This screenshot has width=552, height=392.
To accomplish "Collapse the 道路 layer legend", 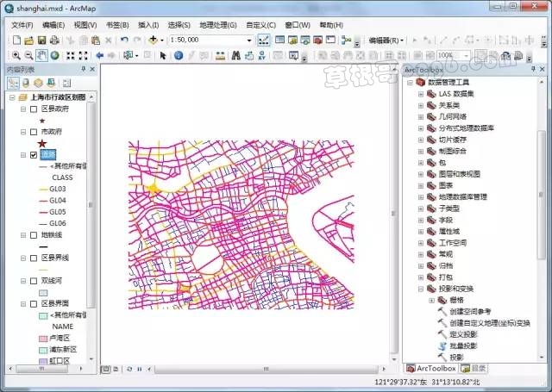I will pyautogui.click(x=23, y=155).
